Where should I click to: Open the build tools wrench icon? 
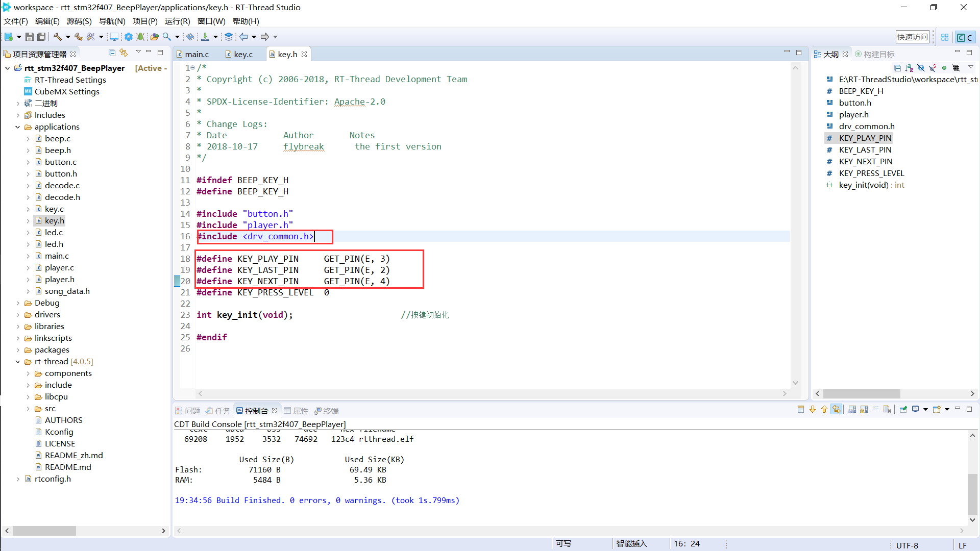click(90, 36)
